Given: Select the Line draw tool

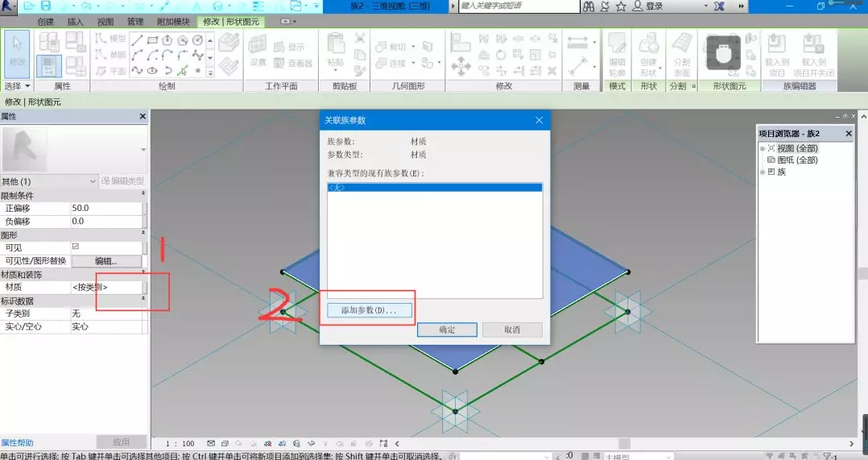Looking at the screenshot, I should click(x=138, y=39).
